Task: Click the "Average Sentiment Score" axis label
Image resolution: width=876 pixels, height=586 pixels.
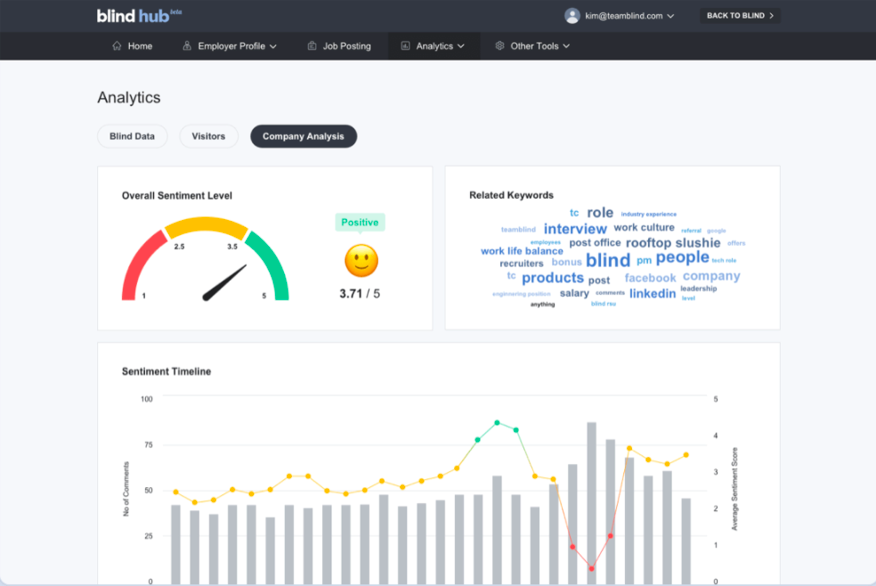Action: [735, 489]
